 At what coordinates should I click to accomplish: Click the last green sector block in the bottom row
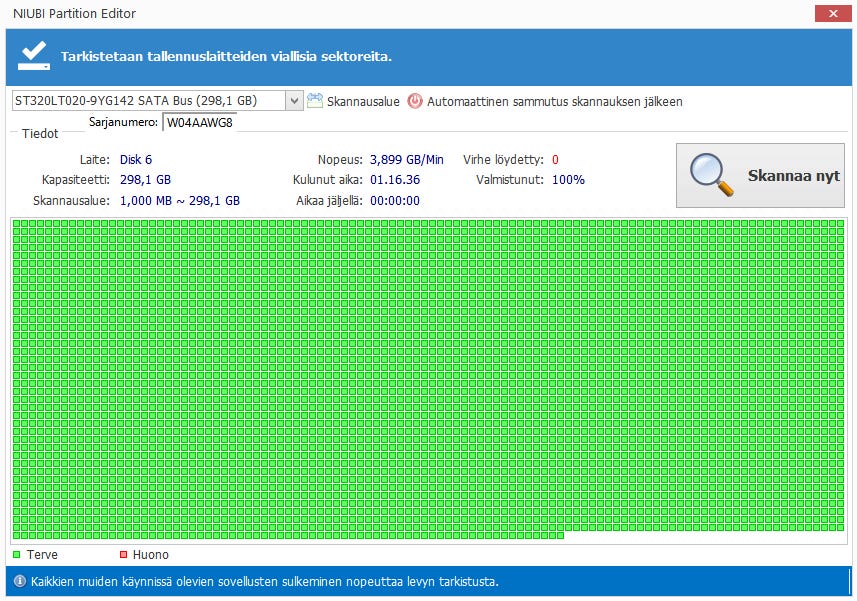point(560,535)
